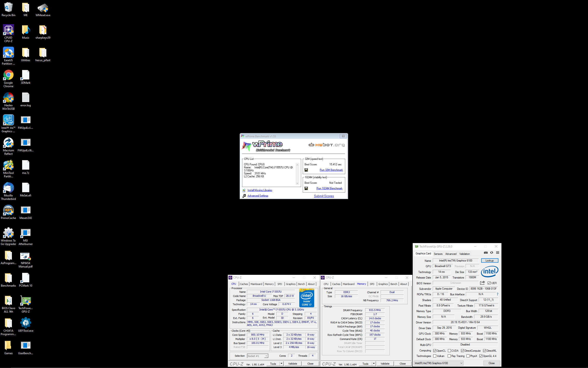Image resolution: width=588 pixels, height=368 pixels.
Task: Toggle the PhysX checkbox
Action: (x=468, y=356)
